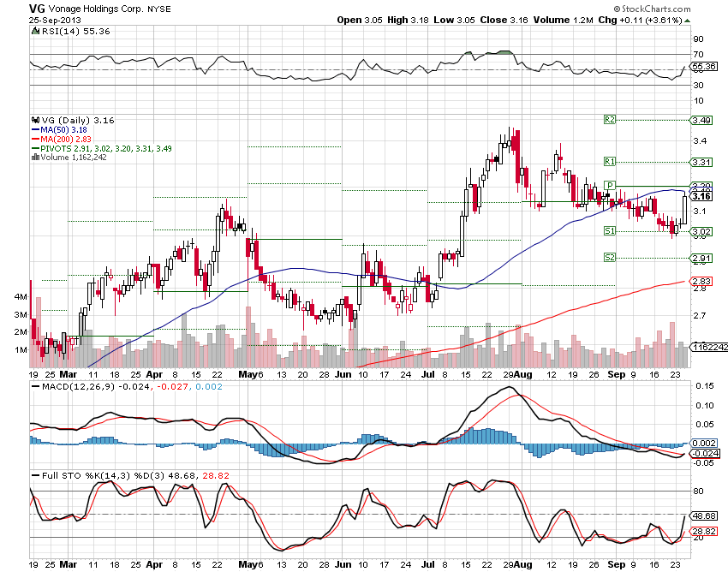Open the StockCharts.com copyright link
The width and height of the screenshot is (728, 572).
point(652,9)
